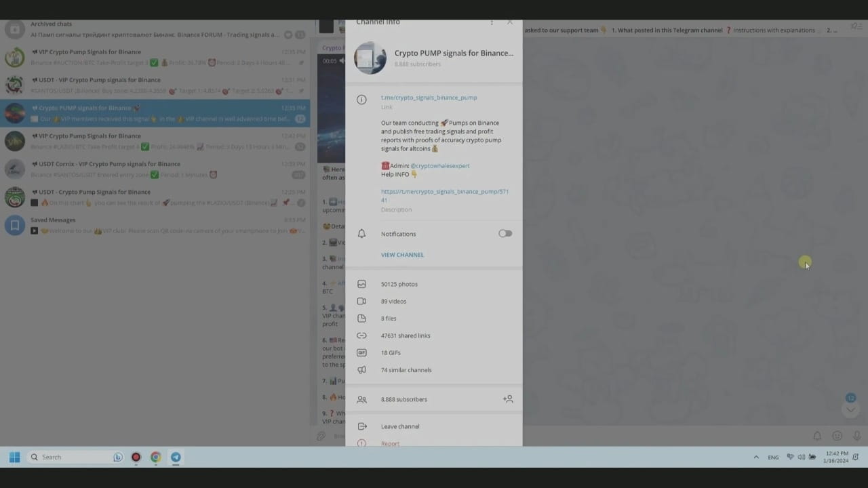868x488 pixels.
Task: Open the red recorder app on the taskbar
Action: tap(136, 457)
